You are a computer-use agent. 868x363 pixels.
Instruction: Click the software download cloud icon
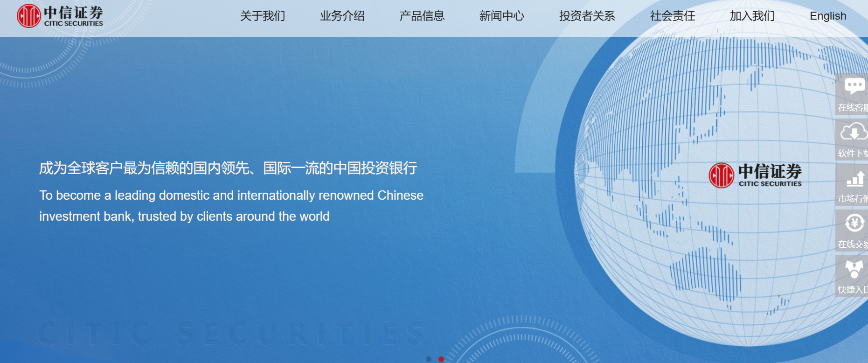point(854,132)
